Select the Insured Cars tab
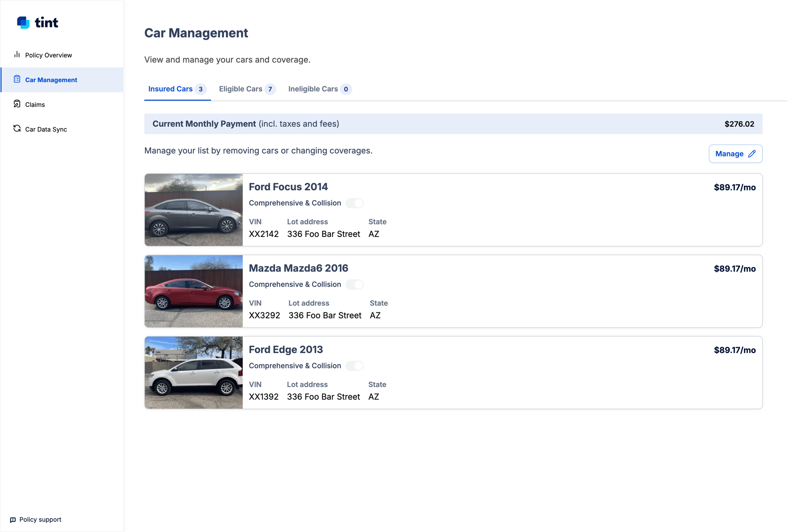This screenshot has width=789, height=532. click(170, 89)
